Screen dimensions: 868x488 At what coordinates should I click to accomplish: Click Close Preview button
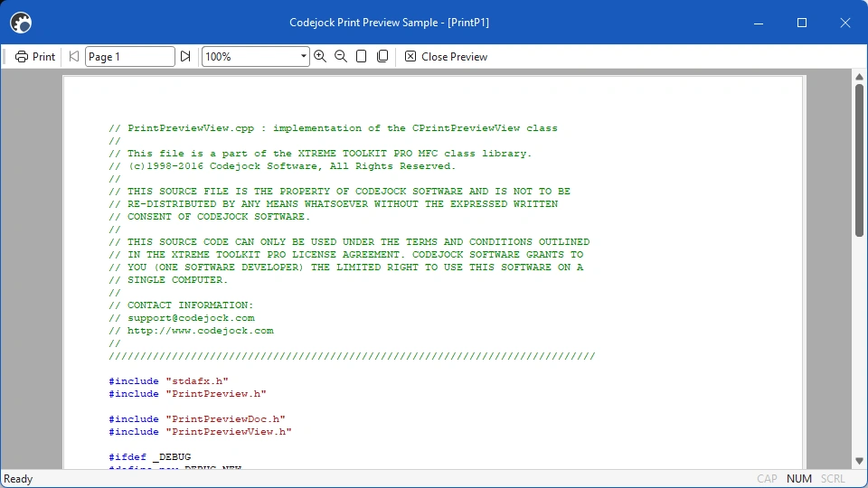point(446,56)
